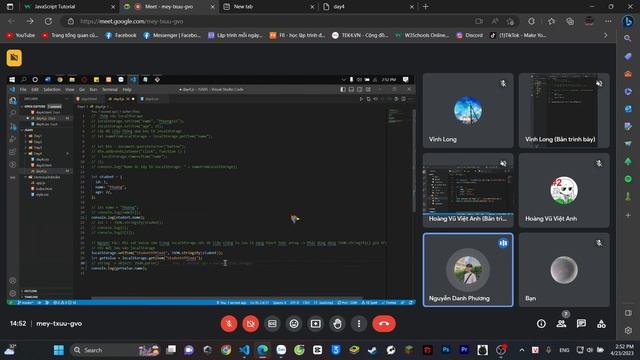Show hidden system tray icons
The image size is (640, 360).
(522, 350)
